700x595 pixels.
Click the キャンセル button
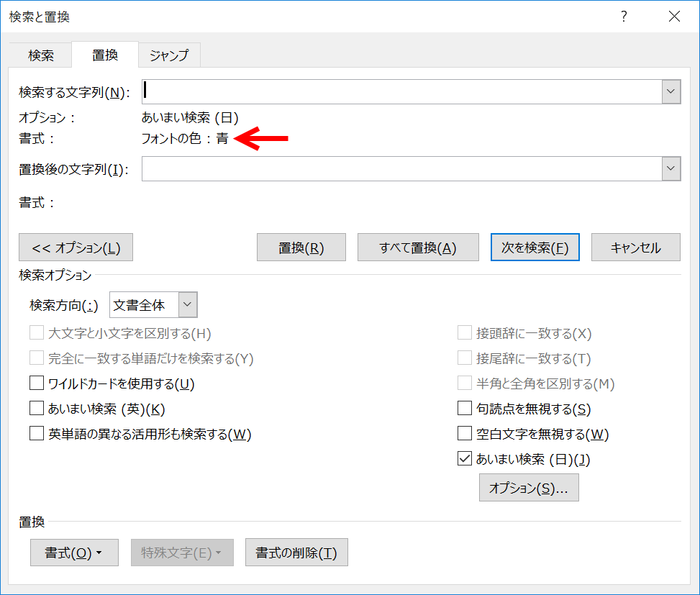(x=635, y=247)
